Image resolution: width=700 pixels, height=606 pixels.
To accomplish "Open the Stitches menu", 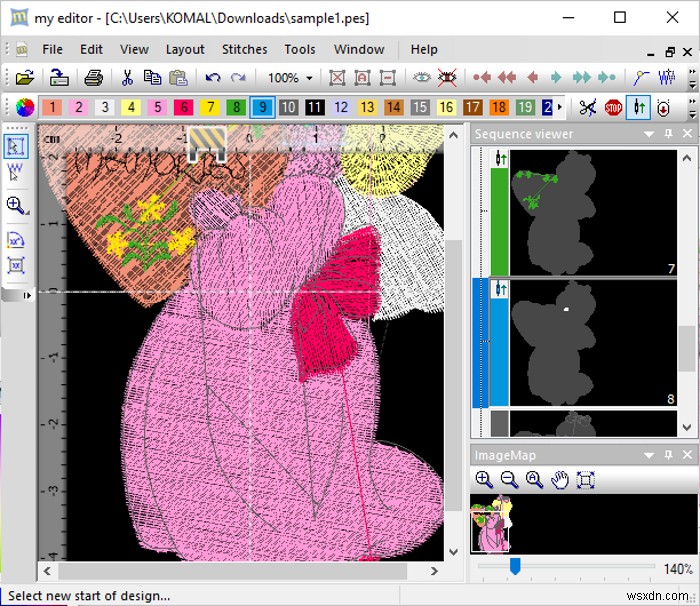I will click(244, 49).
